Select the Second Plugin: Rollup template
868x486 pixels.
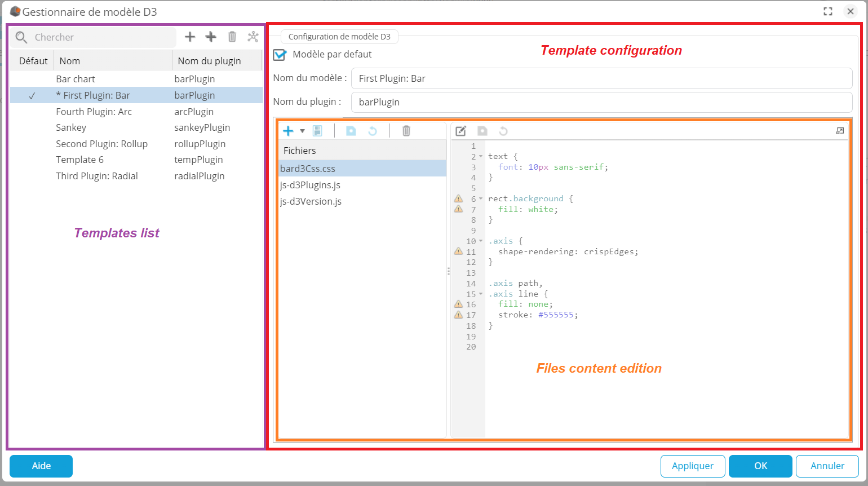tap(136, 144)
